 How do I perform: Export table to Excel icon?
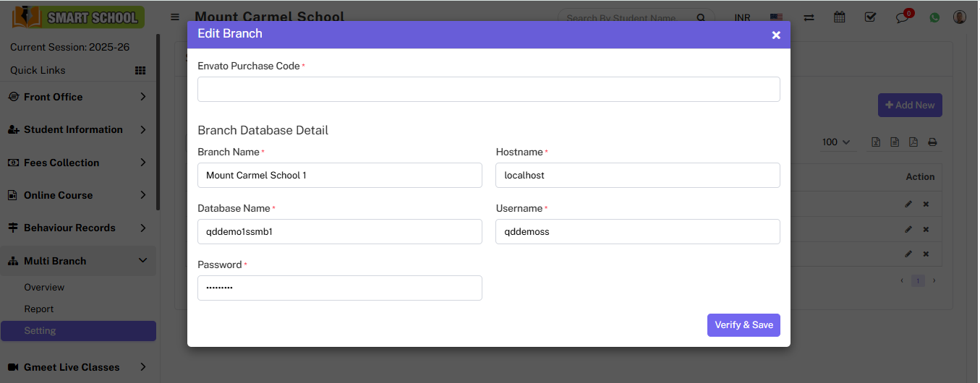pyautogui.click(x=876, y=142)
